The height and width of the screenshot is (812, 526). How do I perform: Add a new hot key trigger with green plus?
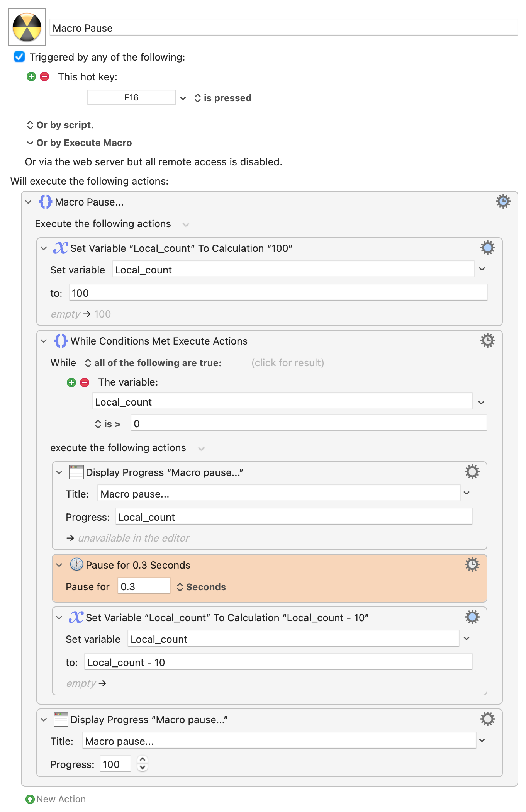pyautogui.click(x=31, y=76)
